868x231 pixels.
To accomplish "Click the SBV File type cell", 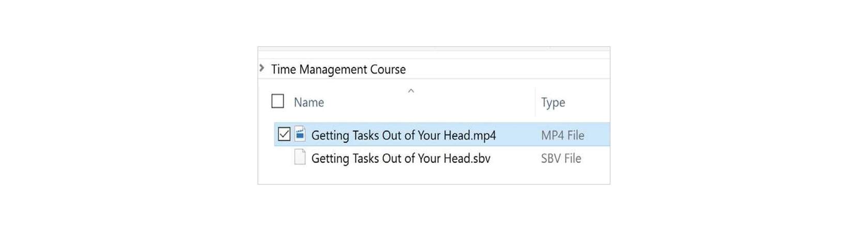I will coord(561,159).
